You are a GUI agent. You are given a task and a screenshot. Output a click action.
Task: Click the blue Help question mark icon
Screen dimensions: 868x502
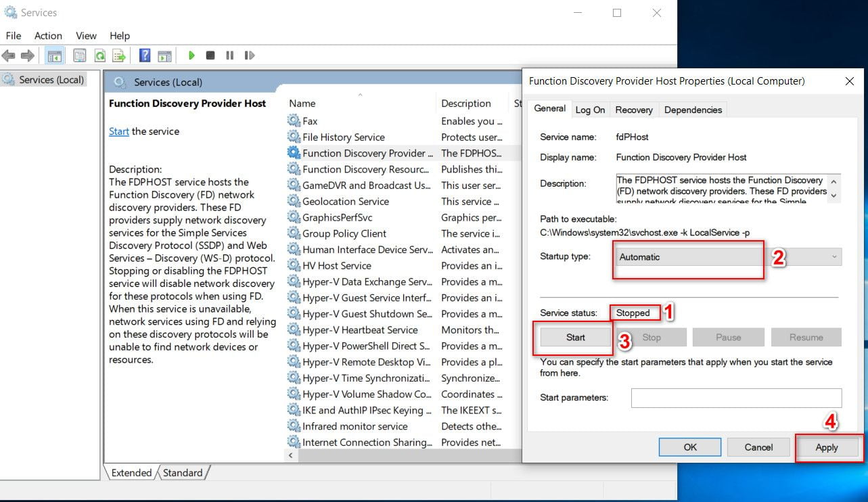point(145,55)
